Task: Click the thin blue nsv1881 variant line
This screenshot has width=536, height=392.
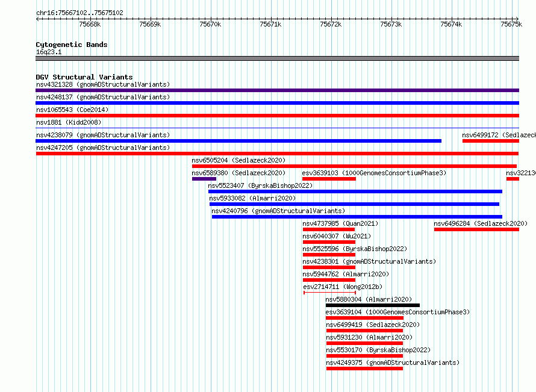Action: tap(277, 128)
